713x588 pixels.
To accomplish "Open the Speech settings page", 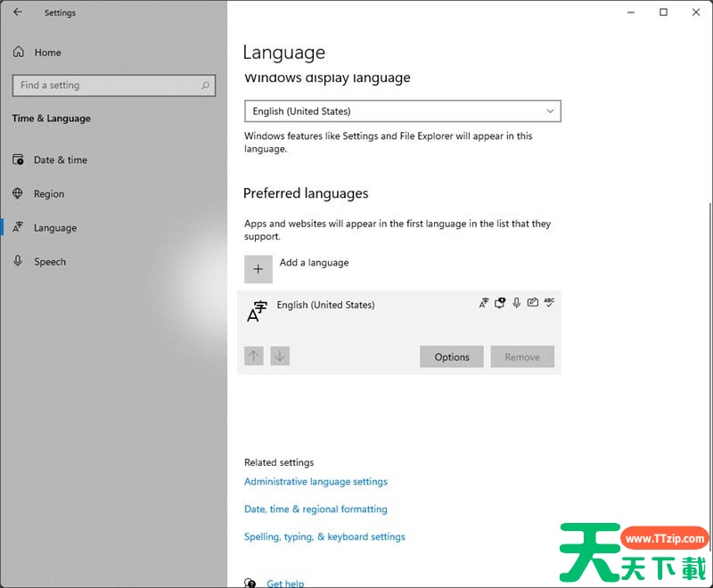I will point(50,262).
